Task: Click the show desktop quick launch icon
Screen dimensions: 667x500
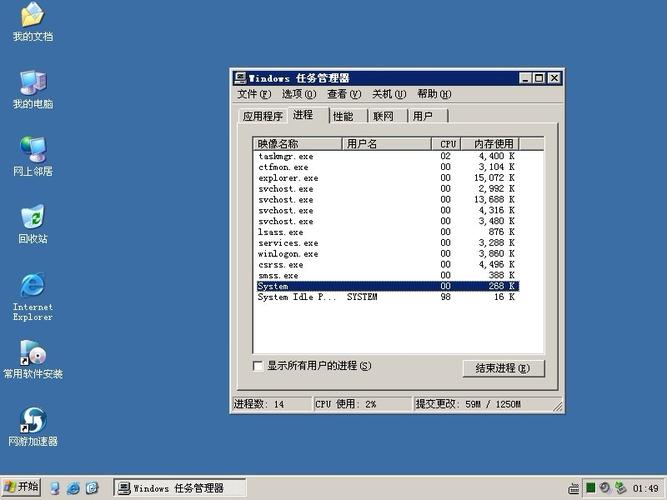Action: [x=55, y=488]
